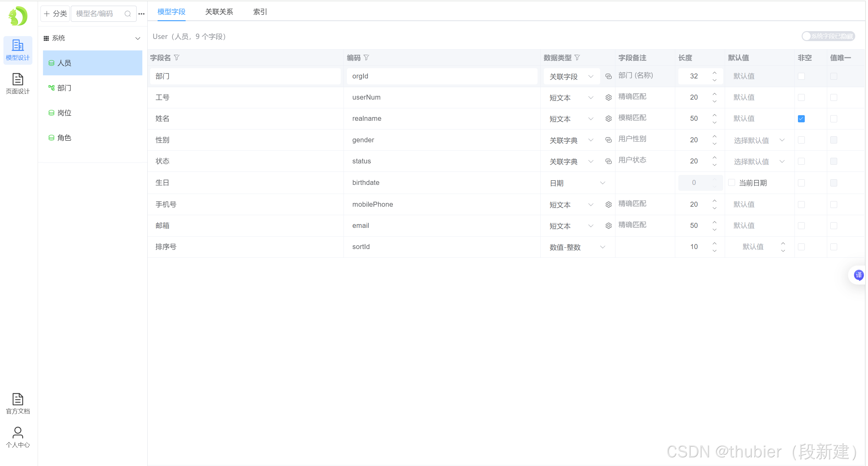Viewport: 868px width, 466px height.
Task: Switch to the 索引 tab
Action: pos(260,12)
